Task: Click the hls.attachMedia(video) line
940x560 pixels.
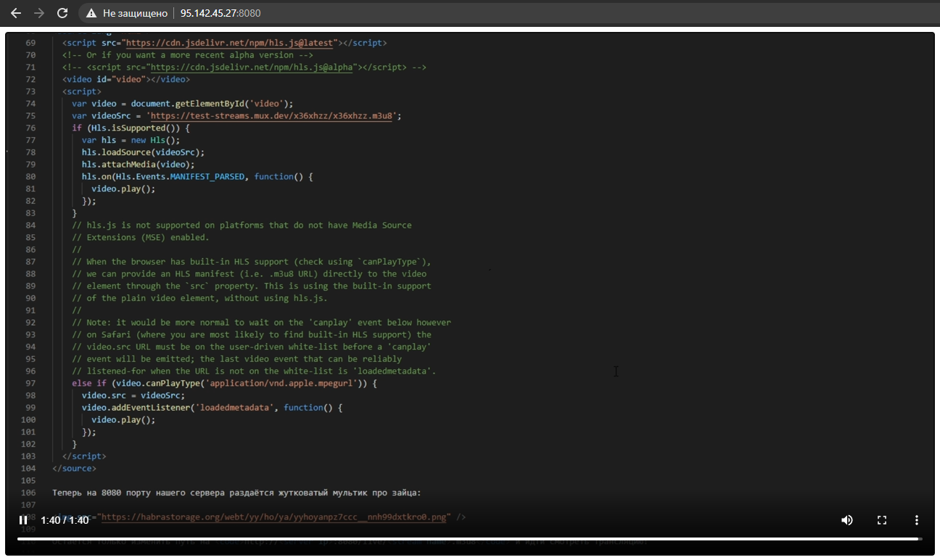Action: (138, 165)
